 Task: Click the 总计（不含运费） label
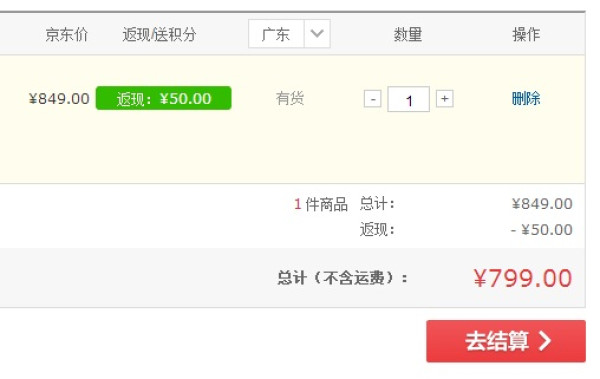tap(342, 278)
